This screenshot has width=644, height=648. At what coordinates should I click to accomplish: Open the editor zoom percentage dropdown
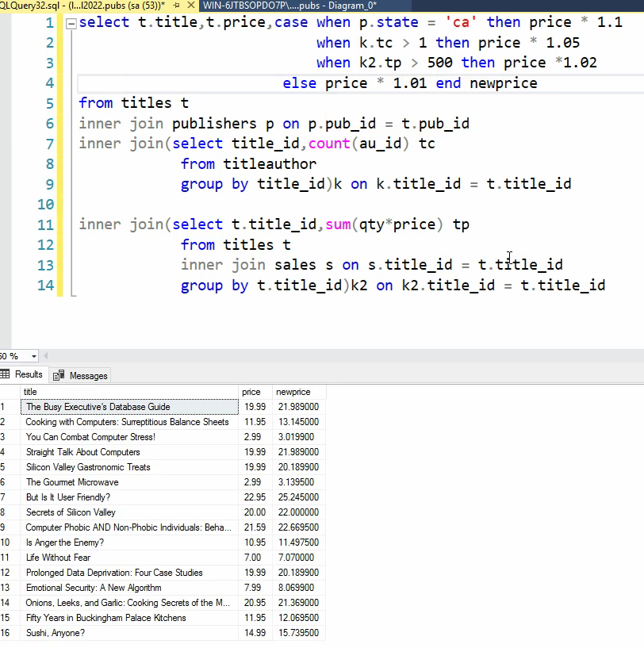(34, 356)
